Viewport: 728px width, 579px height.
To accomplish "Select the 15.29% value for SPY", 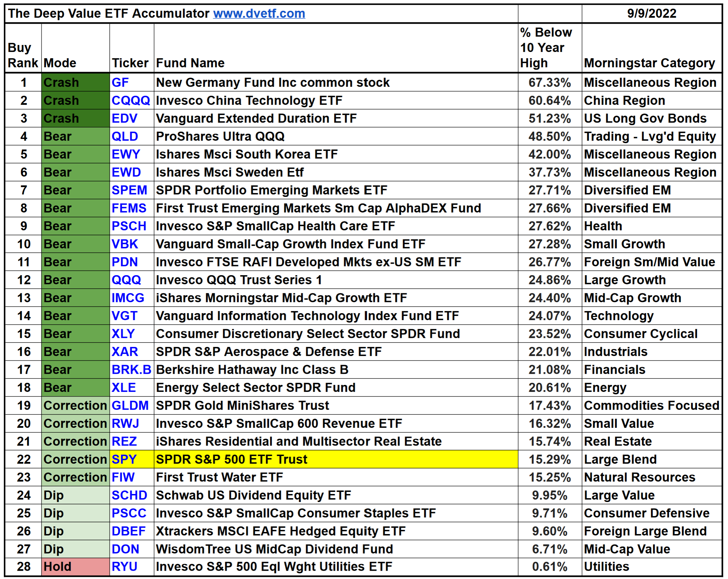I will (x=550, y=460).
